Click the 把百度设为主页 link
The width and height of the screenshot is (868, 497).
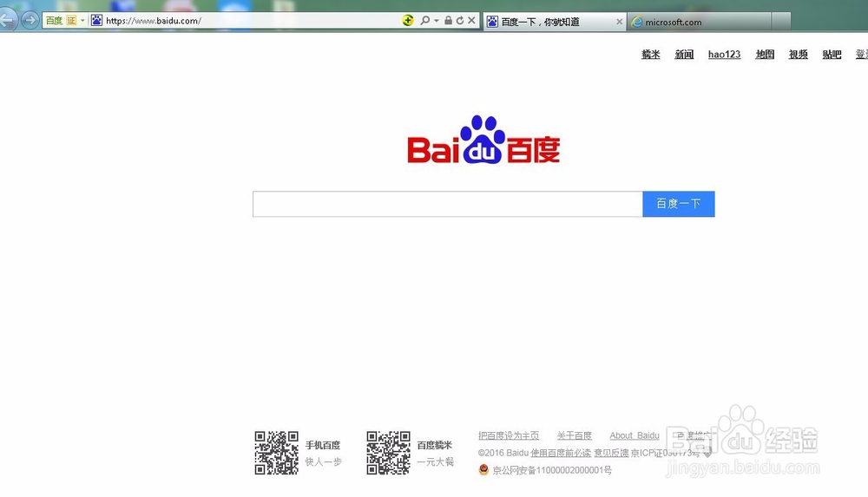pyautogui.click(x=509, y=435)
